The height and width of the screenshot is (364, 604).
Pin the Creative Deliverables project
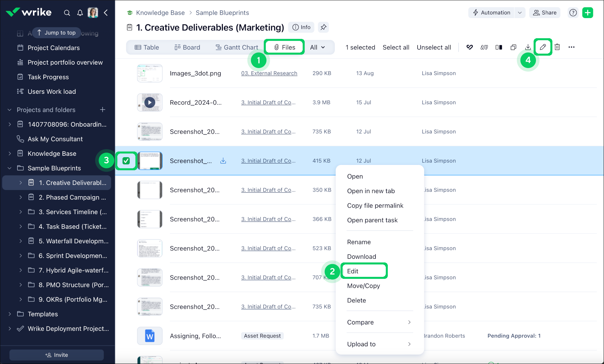pos(323,27)
